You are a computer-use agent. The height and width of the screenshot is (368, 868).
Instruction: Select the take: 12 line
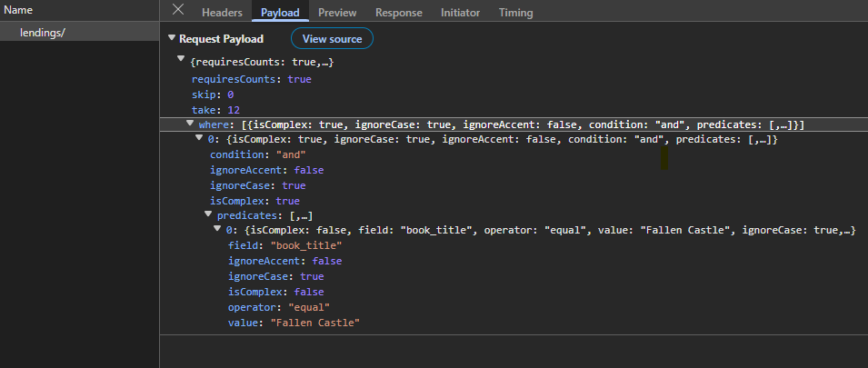pyautogui.click(x=215, y=110)
